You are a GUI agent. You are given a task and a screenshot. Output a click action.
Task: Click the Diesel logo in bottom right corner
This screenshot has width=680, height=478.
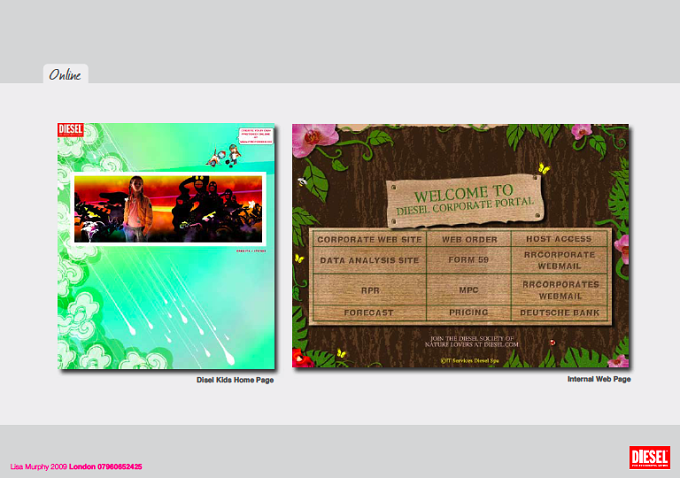pos(649,457)
